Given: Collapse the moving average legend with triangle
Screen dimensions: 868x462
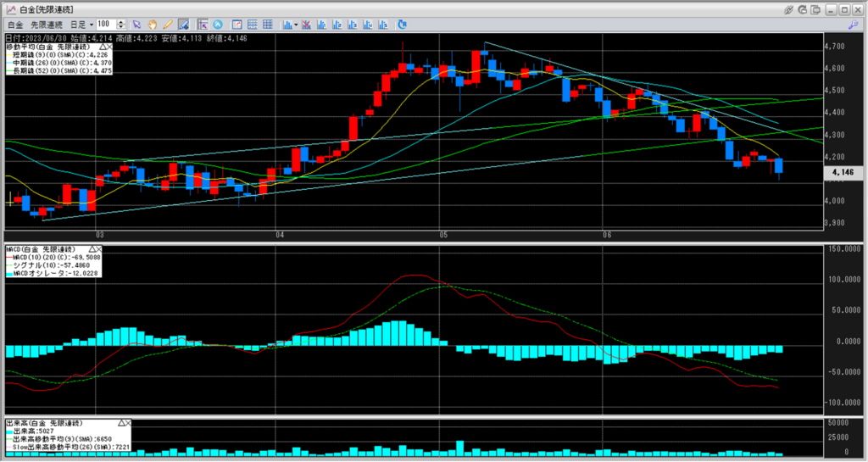Looking at the screenshot, I should (102, 47).
